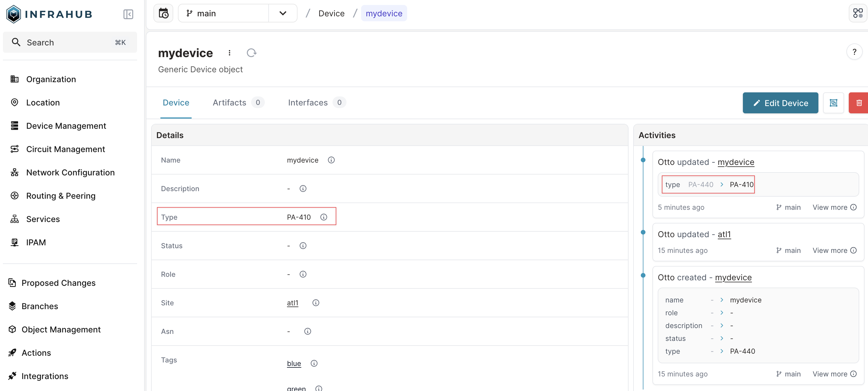This screenshot has height=391, width=868.
Task: Open the blue tag link
Action: point(294,363)
